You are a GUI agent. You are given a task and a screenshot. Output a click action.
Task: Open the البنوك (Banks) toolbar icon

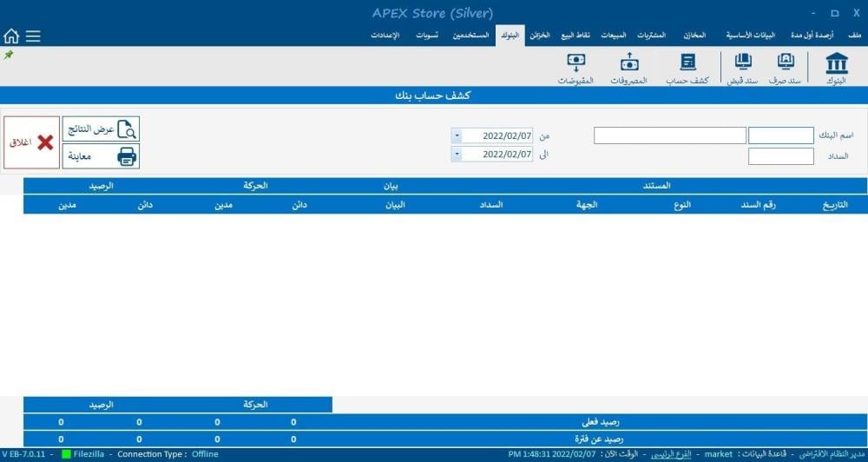tap(837, 68)
